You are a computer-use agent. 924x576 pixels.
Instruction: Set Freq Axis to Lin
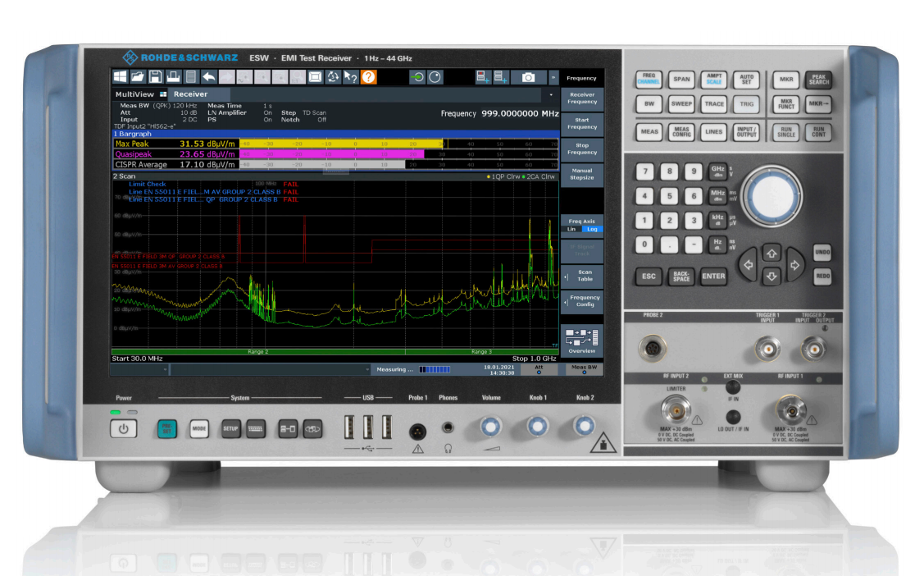click(572, 229)
